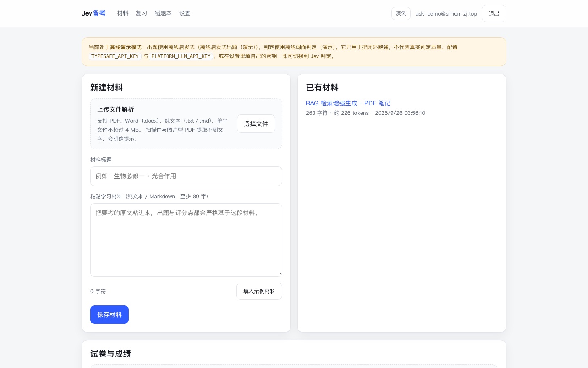Grab the textarea resize handle corner
The image size is (588, 368).
[279, 274]
